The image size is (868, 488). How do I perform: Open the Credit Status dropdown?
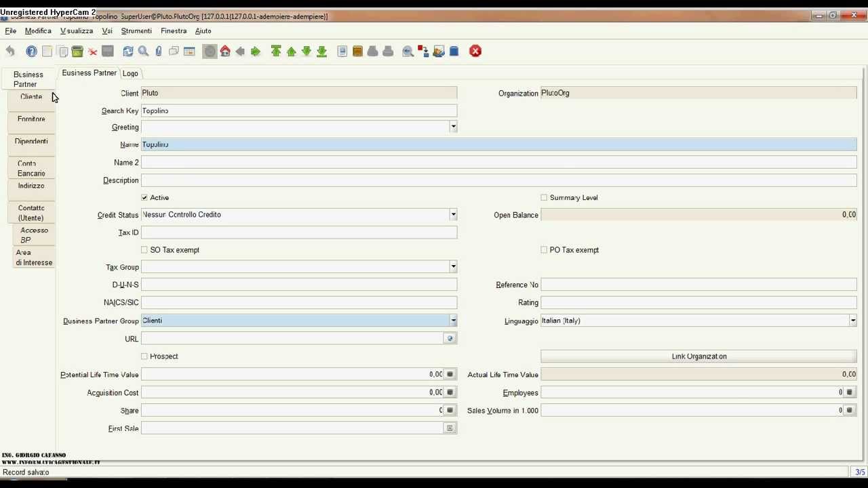pos(453,214)
